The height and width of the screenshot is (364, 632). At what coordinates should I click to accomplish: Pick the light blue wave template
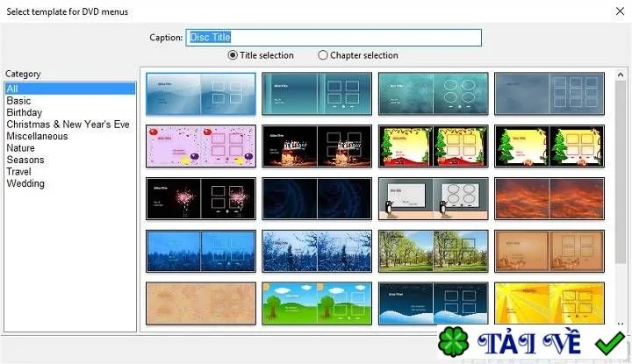(x=201, y=94)
